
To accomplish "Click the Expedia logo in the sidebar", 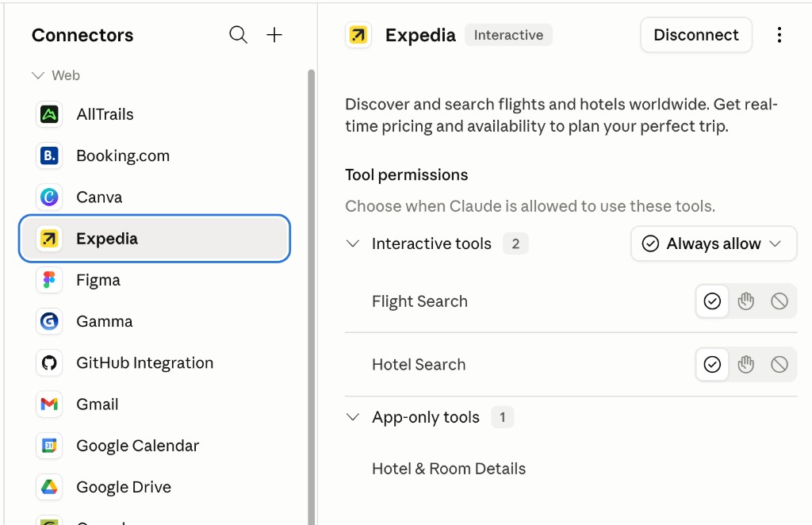I will point(49,238).
